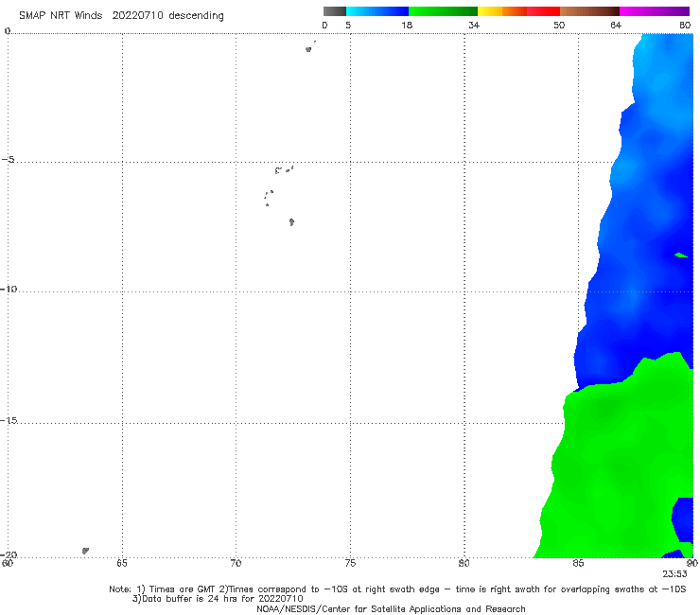Click the 'Data buffer is 24 hrs' note
This screenshot has width=700, height=615.
(x=218, y=599)
